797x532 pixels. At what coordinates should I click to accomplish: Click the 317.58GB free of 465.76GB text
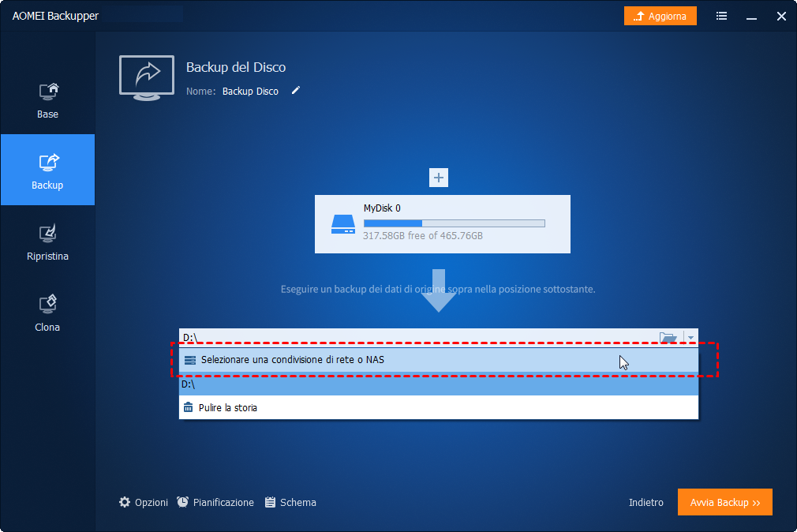point(423,236)
